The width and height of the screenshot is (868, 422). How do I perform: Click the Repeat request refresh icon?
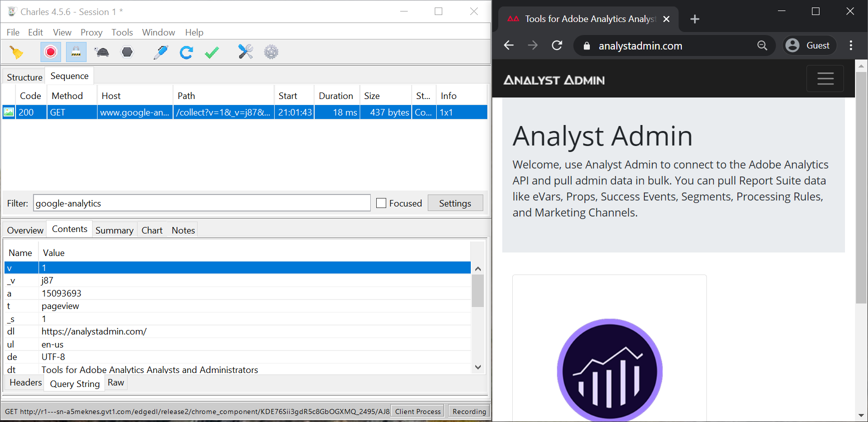coord(187,52)
